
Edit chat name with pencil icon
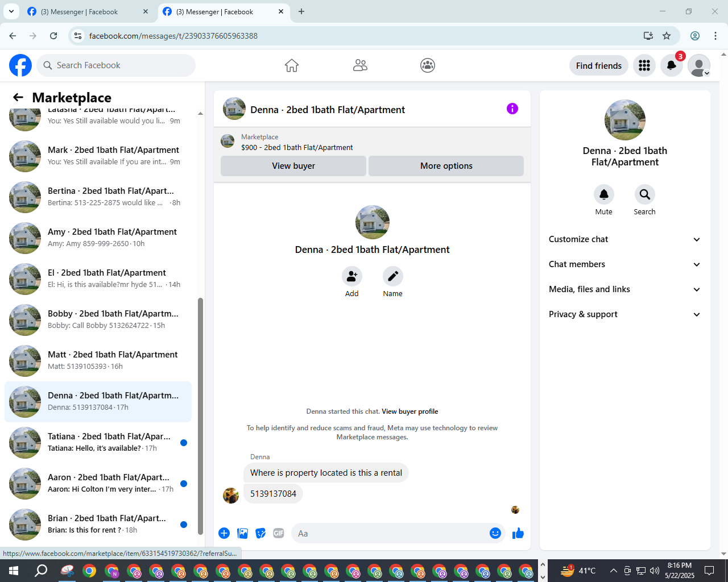[x=393, y=276]
